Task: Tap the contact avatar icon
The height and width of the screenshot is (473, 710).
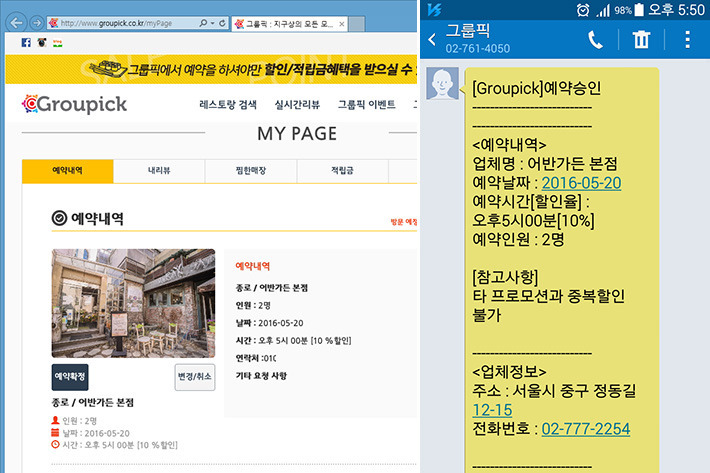Action: (x=442, y=83)
